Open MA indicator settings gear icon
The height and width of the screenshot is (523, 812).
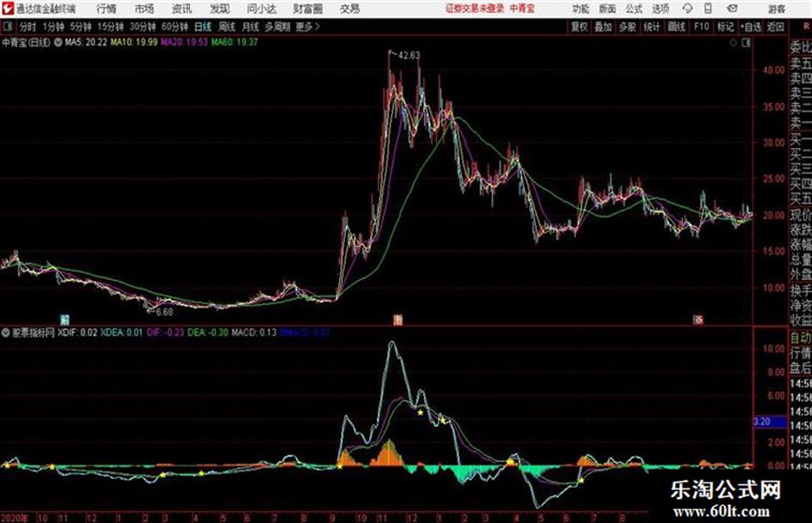click(x=58, y=42)
